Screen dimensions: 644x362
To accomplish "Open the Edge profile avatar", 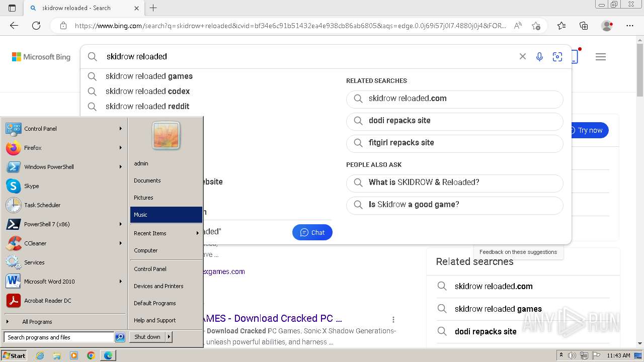I will tap(607, 26).
